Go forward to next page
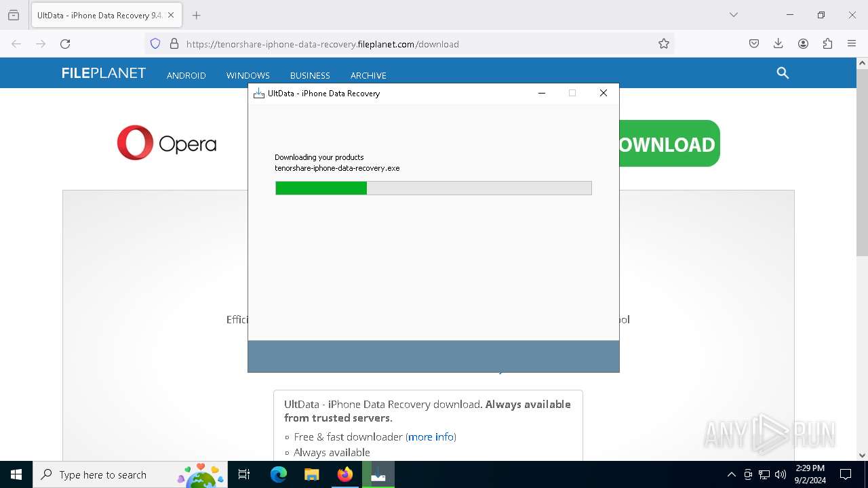Viewport: 868px width, 488px height. coord(41,44)
